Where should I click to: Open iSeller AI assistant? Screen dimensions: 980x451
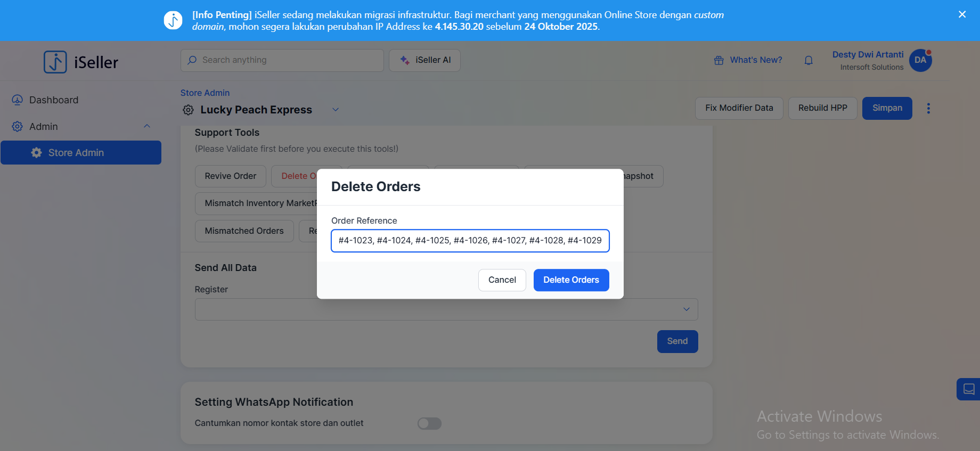pos(424,61)
